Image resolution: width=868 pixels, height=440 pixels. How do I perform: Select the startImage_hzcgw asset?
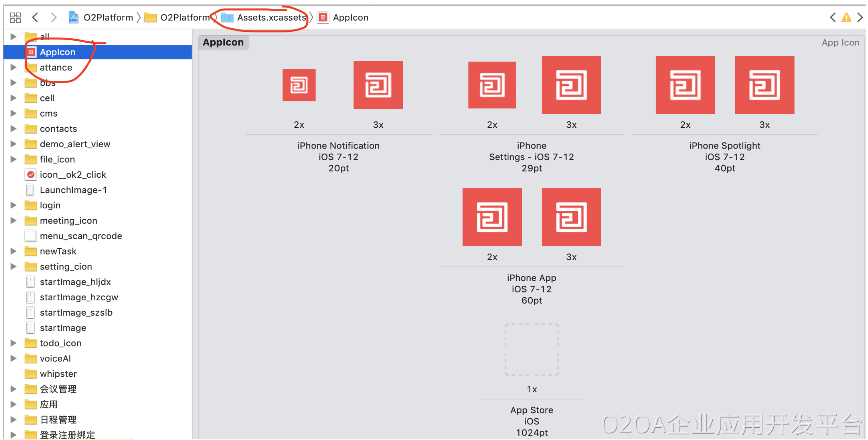[79, 298]
